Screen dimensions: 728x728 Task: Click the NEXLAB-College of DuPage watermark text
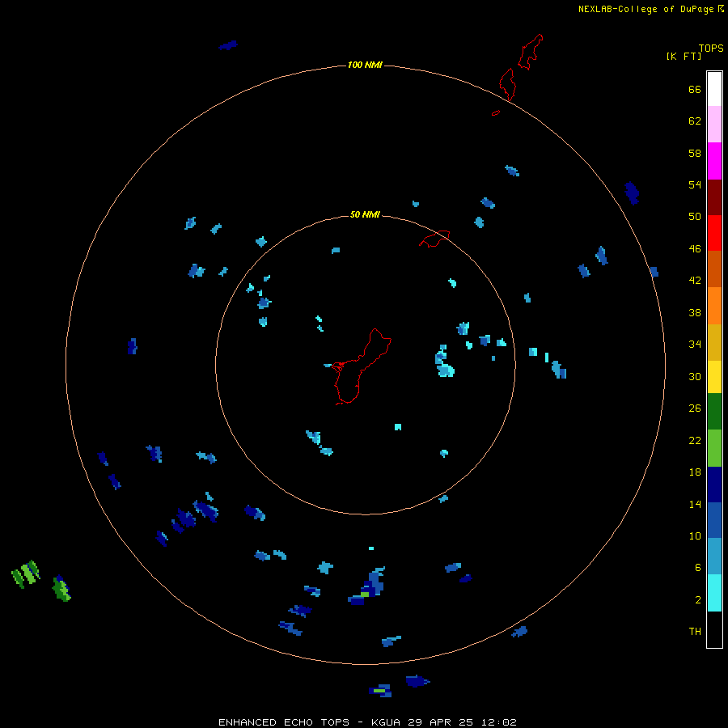[x=646, y=9]
